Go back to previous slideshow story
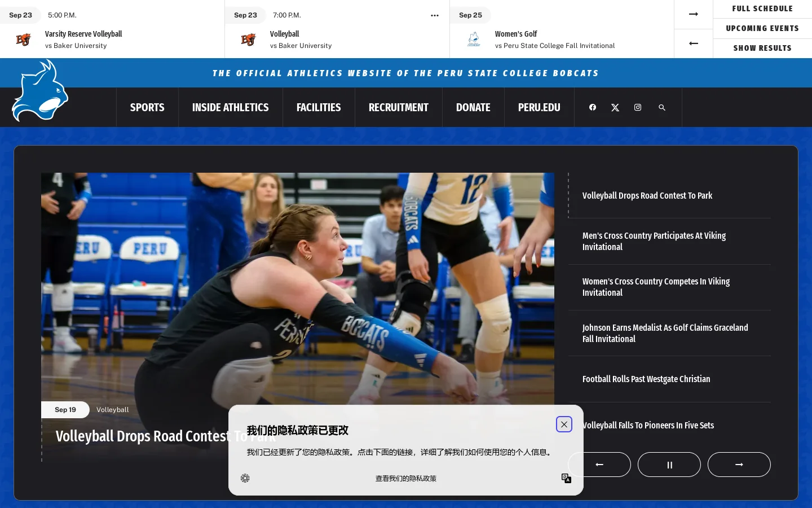The height and width of the screenshot is (508, 812). pyautogui.click(x=599, y=465)
